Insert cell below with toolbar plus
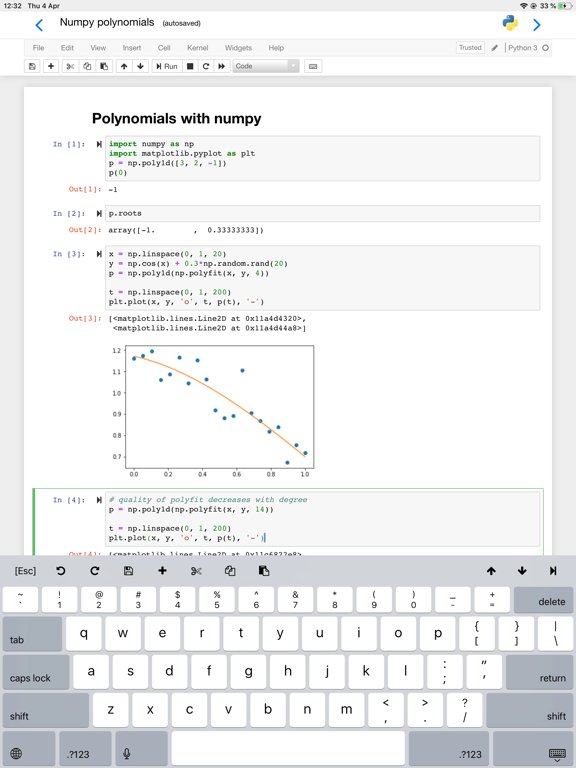Image resolution: width=576 pixels, height=768 pixels. pos(50,66)
